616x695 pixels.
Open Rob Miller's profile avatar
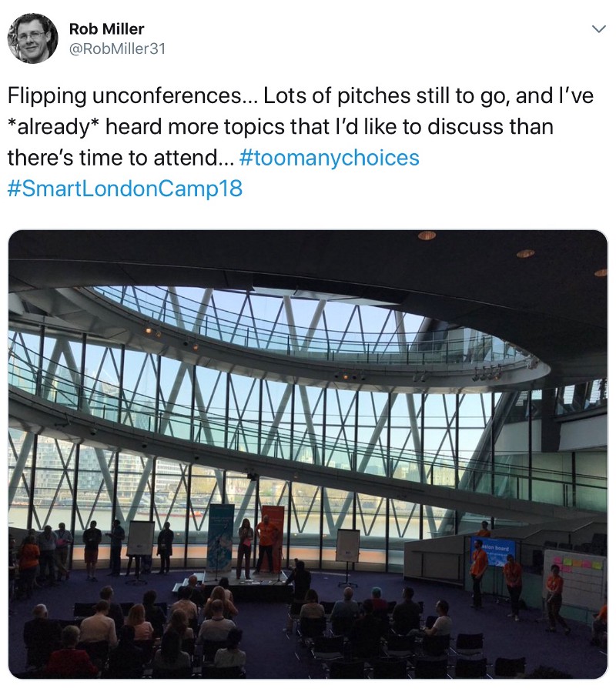32,38
